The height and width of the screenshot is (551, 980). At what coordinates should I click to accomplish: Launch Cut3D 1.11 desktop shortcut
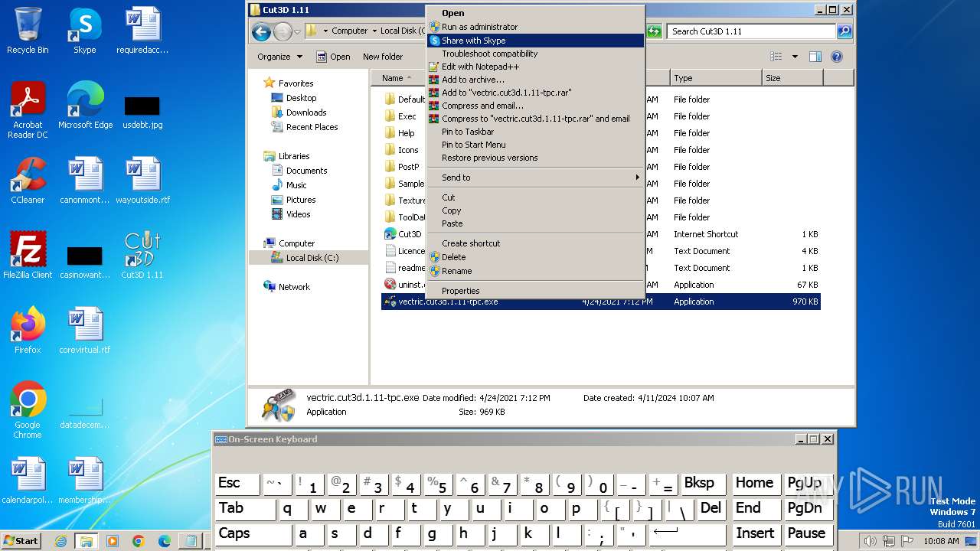point(142,256)
